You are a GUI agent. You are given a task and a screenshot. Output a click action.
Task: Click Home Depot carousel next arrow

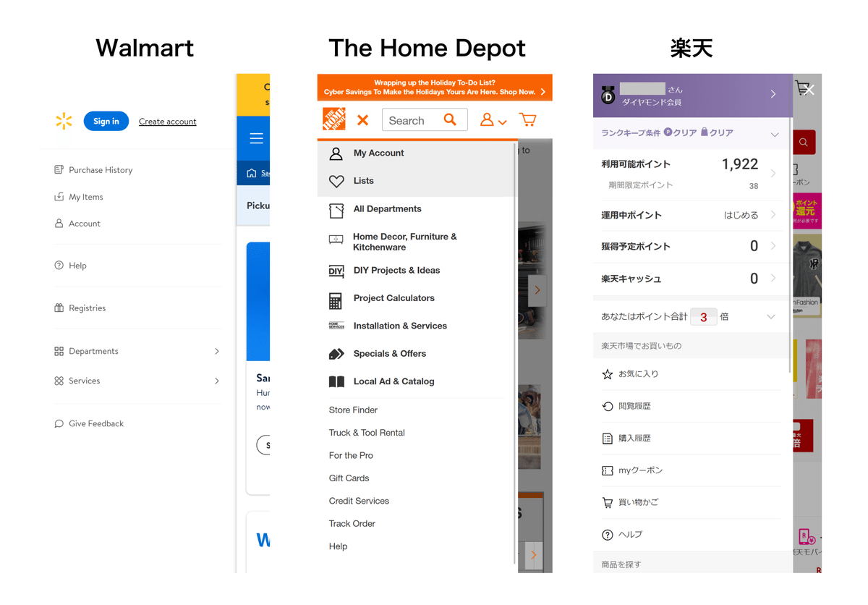(x=536, y=290)
